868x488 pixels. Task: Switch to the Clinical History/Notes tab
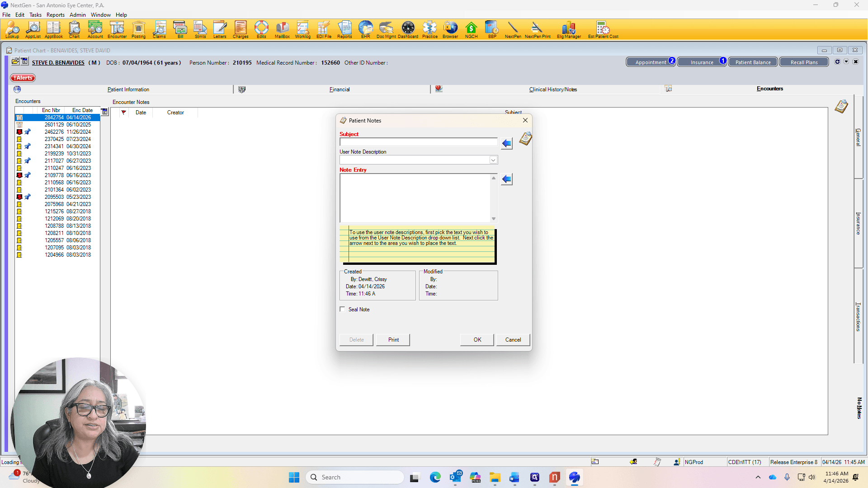click(553, 89)
